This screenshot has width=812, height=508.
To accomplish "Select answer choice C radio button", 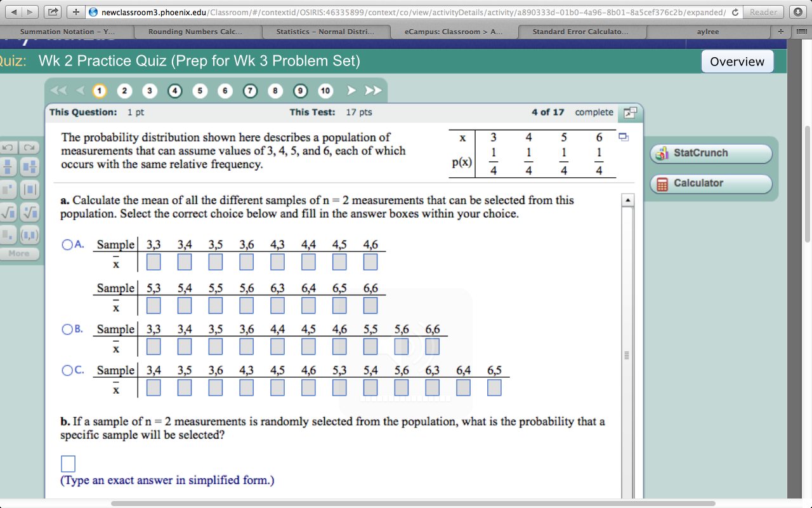I will (67, 371).
